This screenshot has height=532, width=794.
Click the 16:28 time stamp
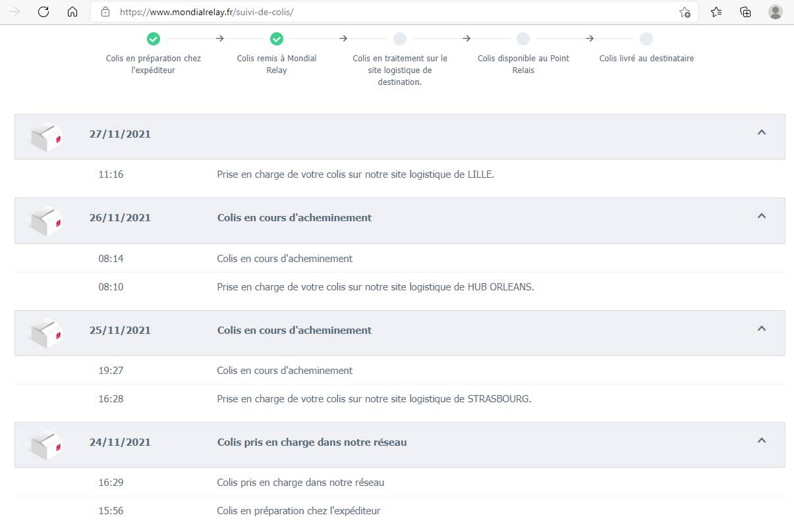111,399
